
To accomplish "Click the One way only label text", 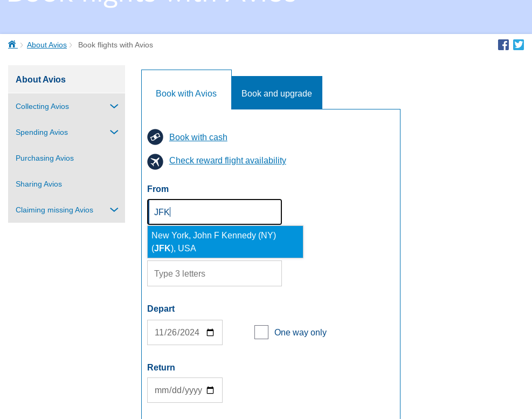I will 300,332.
